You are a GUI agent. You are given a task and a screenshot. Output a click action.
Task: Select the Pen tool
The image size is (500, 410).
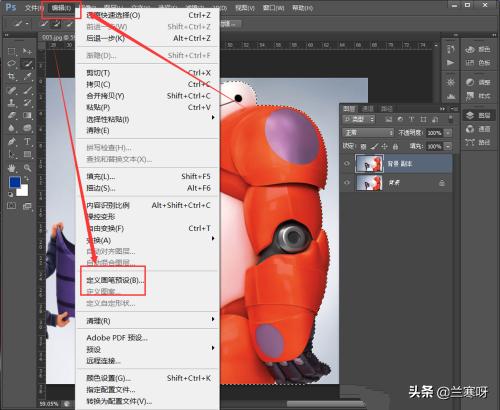click(11, 141)
